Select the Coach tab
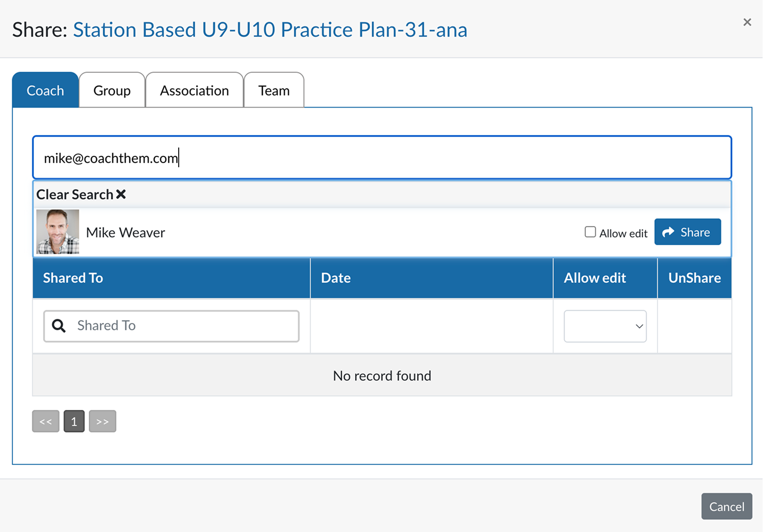 tap(45, 90)
